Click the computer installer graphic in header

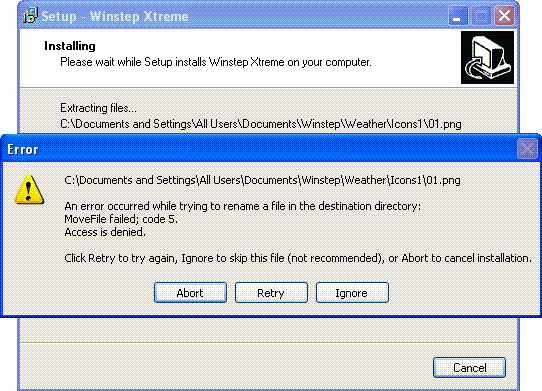[x=487, y=57]
